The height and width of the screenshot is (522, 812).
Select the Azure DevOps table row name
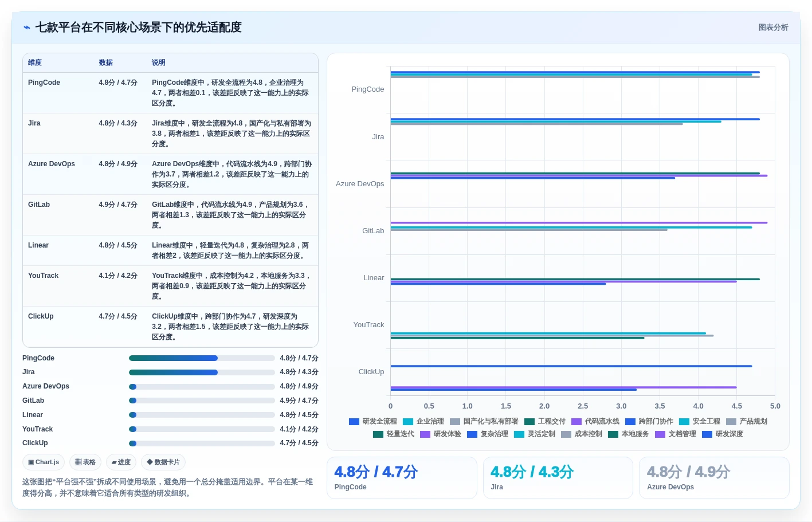52,164
